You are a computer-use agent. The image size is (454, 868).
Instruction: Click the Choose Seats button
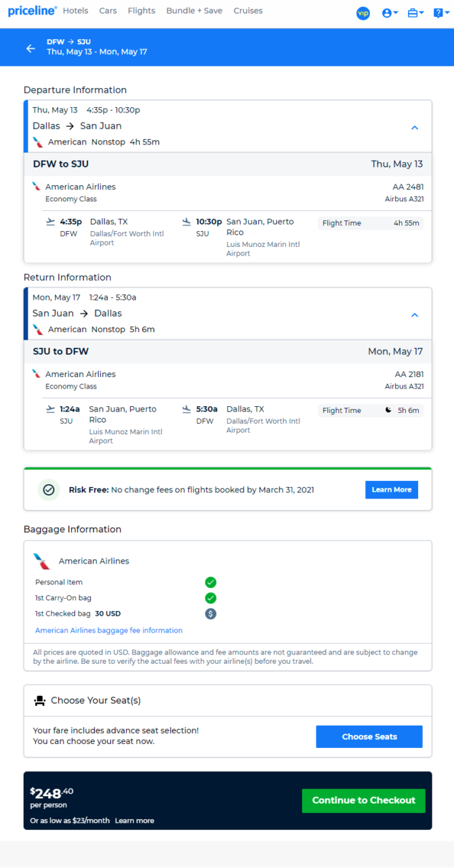[x=369, y=736]
